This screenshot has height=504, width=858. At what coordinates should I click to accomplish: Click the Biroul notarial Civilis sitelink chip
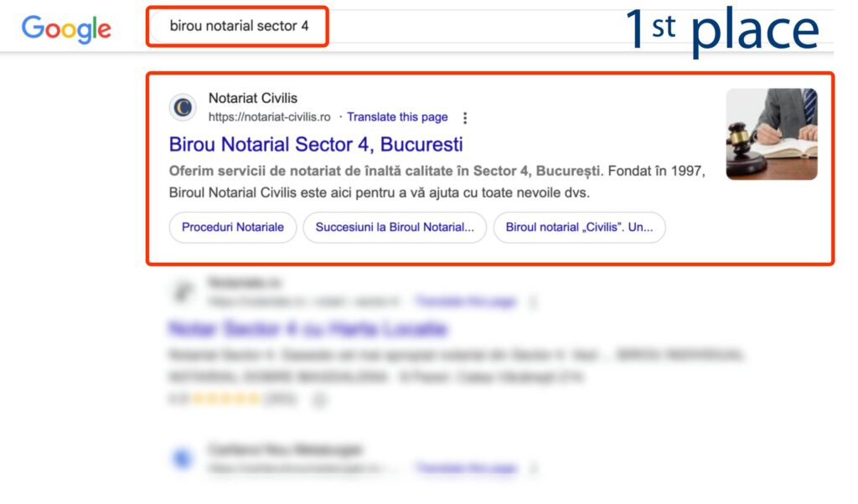pyautogui.click(x=580, y=227)
